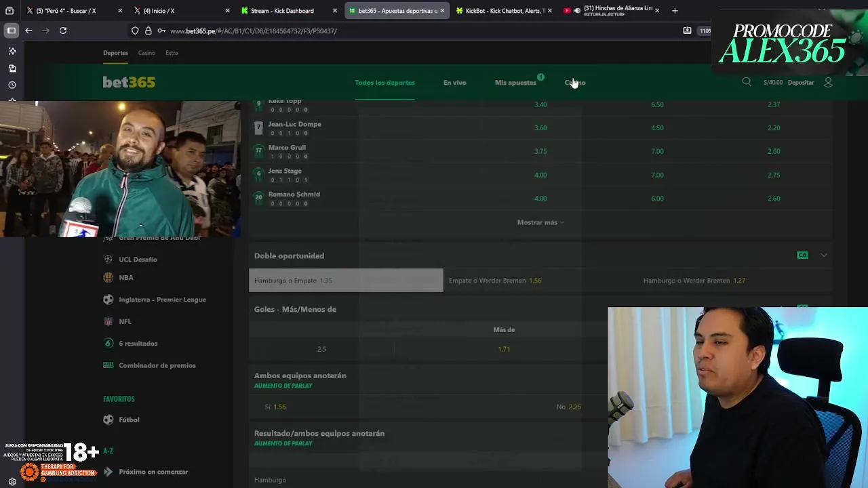Click the bet365 logo

click(129, 82)
